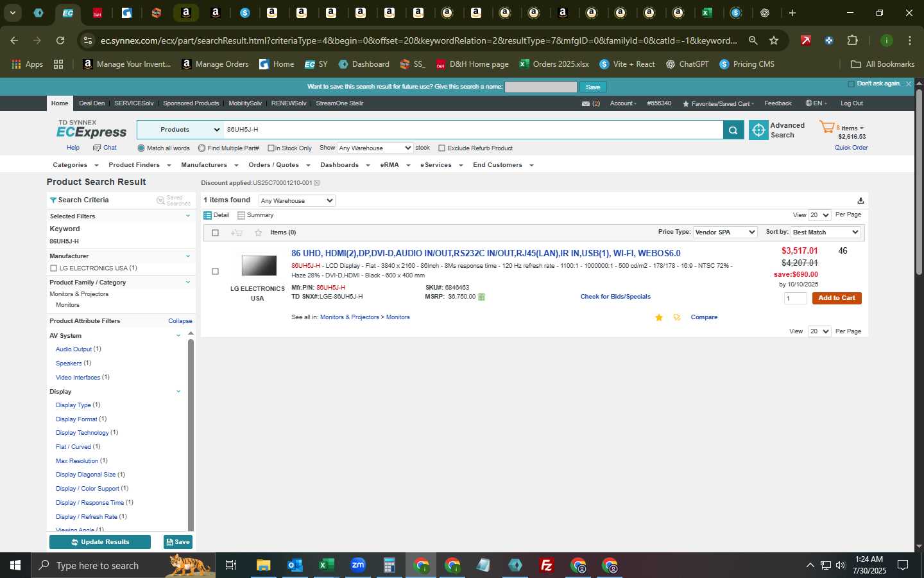The height and width of the screenshot is (578, 924).
Task: Open the shopping cart icon
Action: (826, 127)
